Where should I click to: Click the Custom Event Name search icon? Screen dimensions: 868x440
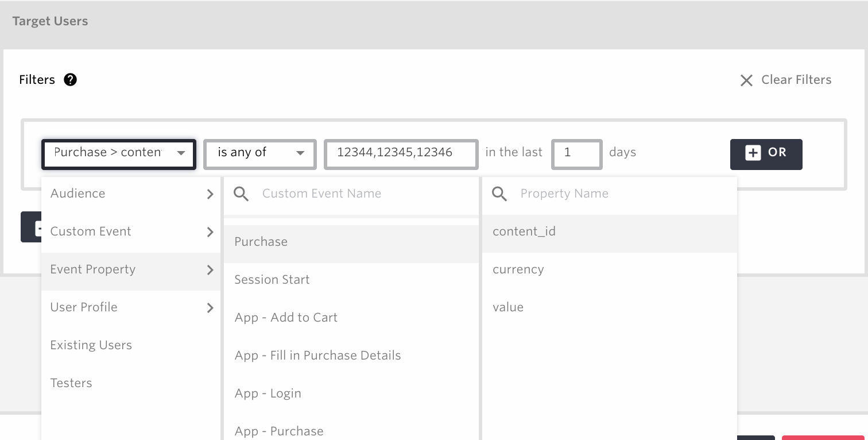point(242,194)
